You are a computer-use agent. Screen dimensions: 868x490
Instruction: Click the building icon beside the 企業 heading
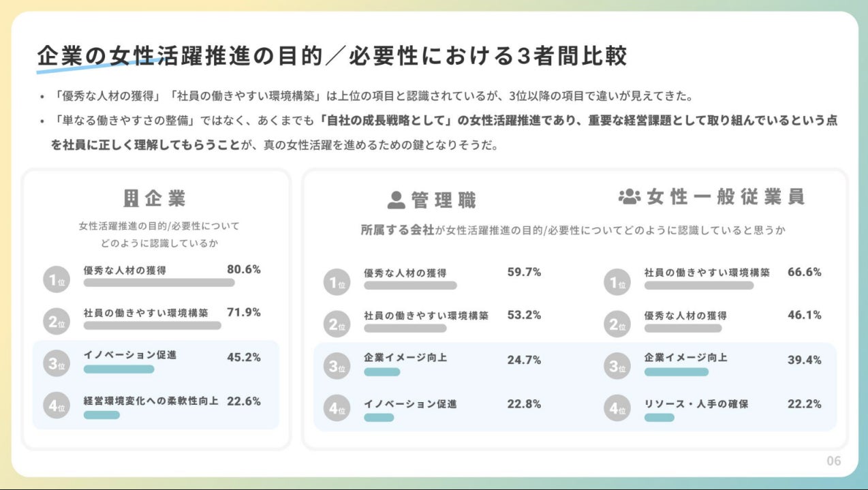tap(131, 198)
